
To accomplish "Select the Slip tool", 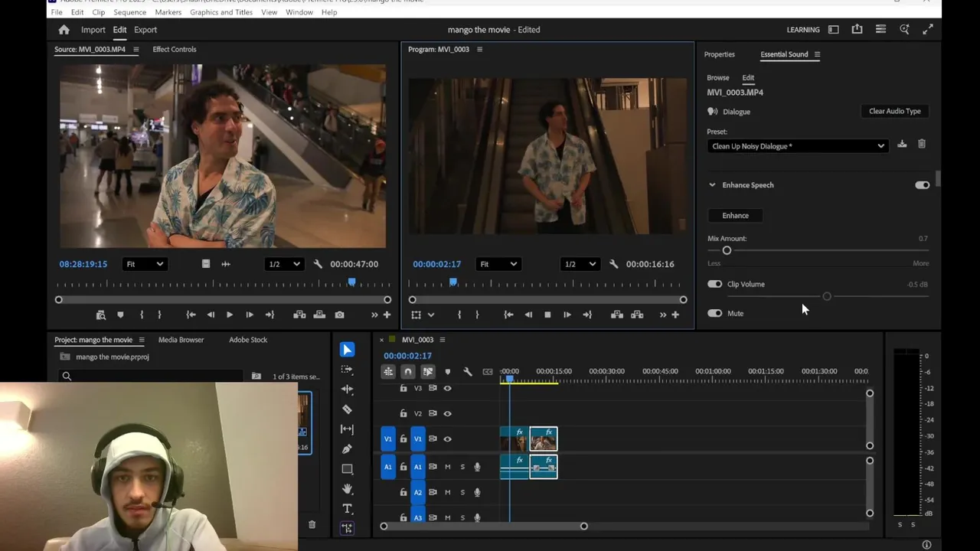I will [348, 429].
